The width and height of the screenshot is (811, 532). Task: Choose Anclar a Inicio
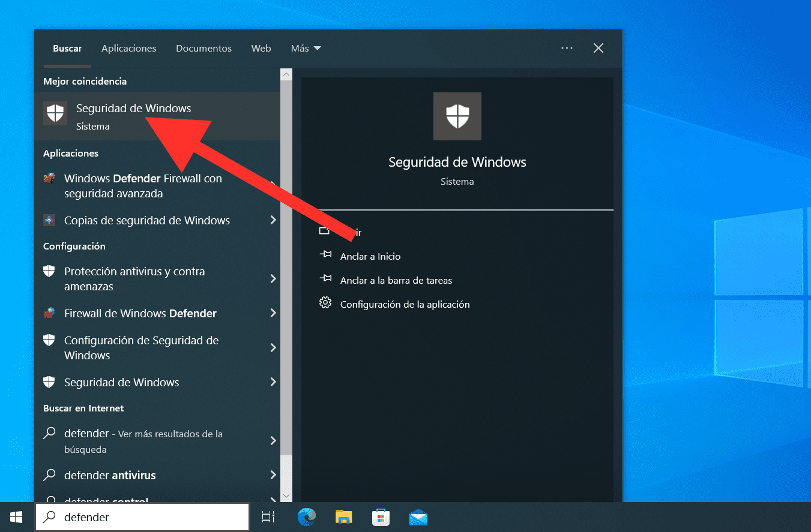pos(370,256)
